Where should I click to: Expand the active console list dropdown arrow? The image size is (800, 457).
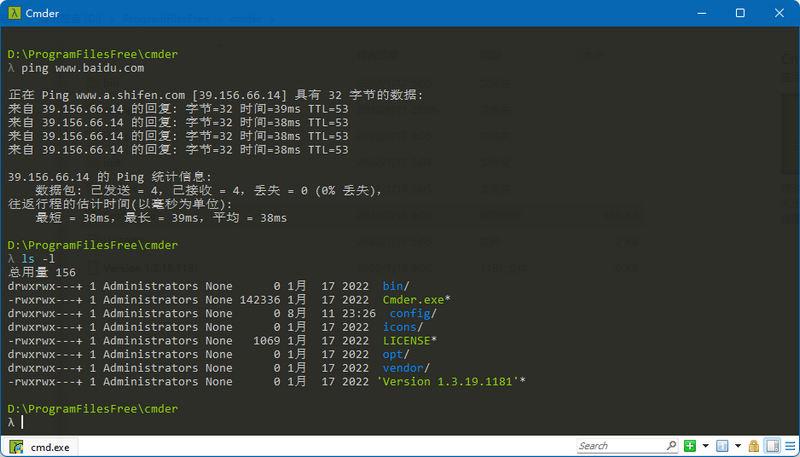[x=738, y=446]
